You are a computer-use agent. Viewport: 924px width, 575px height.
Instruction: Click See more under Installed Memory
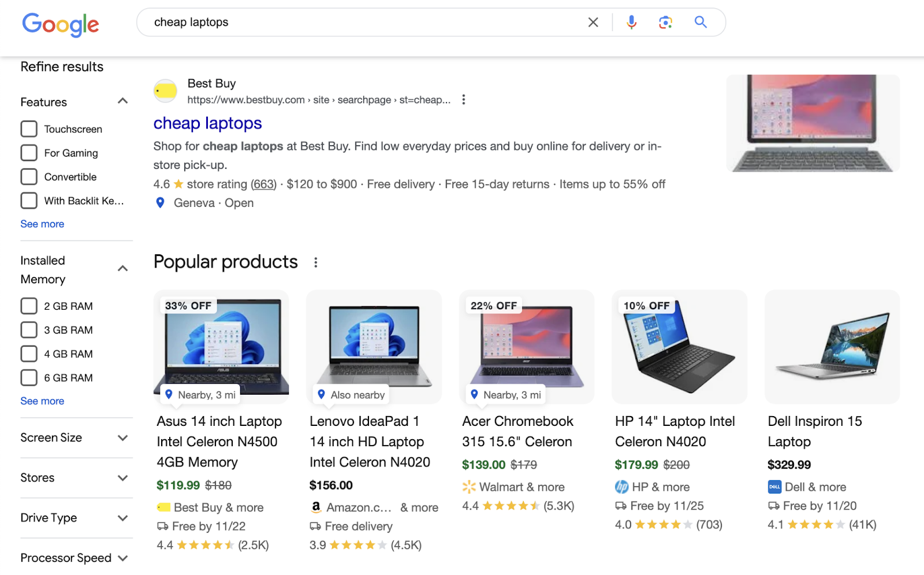click(x=42, y=400)
